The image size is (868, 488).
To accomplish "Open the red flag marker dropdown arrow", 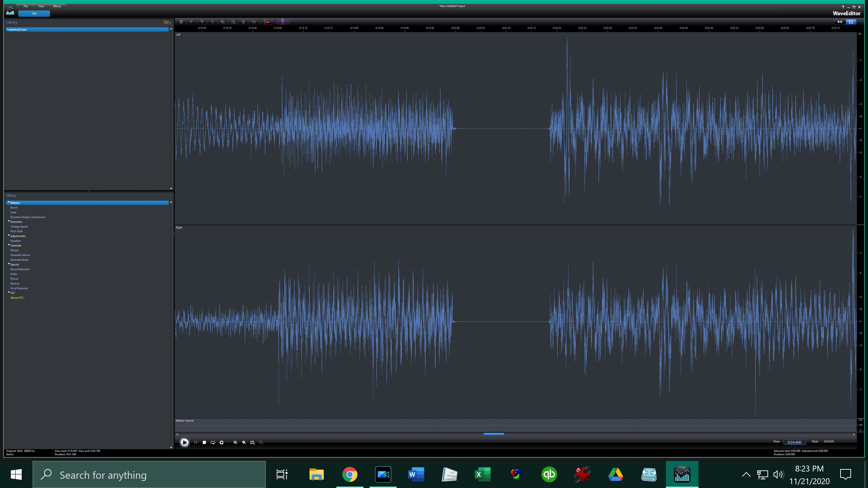I will [x=272, y=23].
